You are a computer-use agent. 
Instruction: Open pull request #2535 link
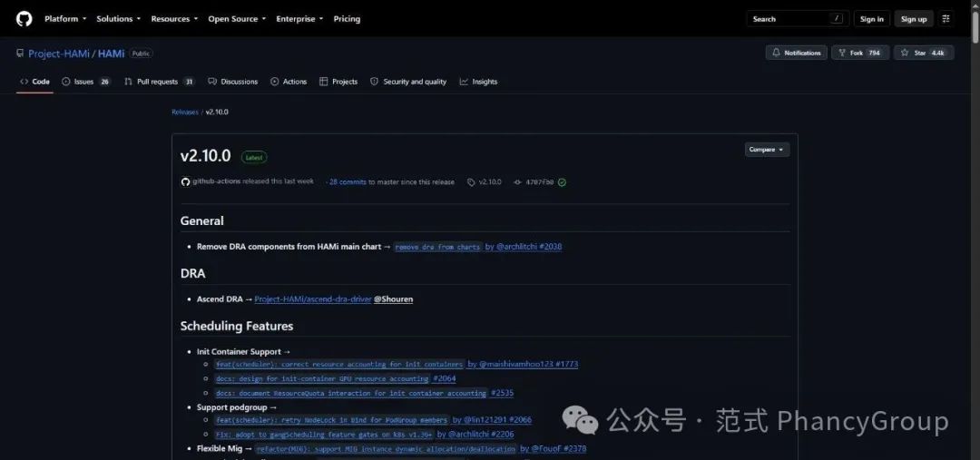pos(502,393)
